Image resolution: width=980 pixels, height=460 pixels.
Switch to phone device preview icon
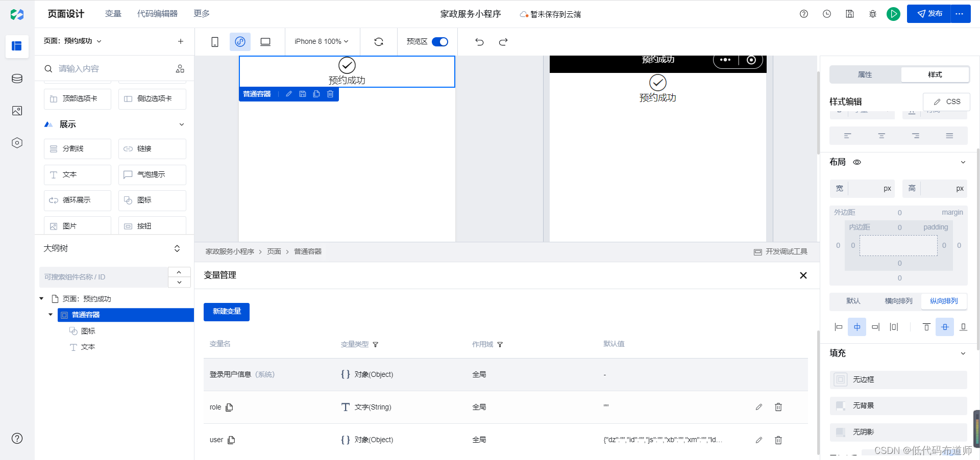click(215, 42)
